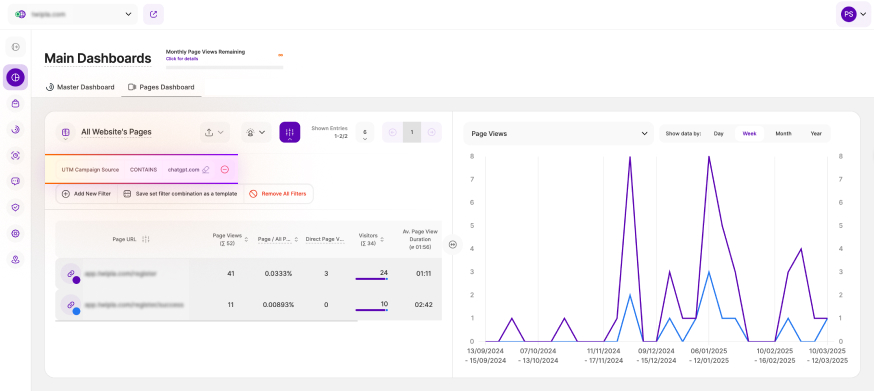Show chart data by Day

click(718, 134)
